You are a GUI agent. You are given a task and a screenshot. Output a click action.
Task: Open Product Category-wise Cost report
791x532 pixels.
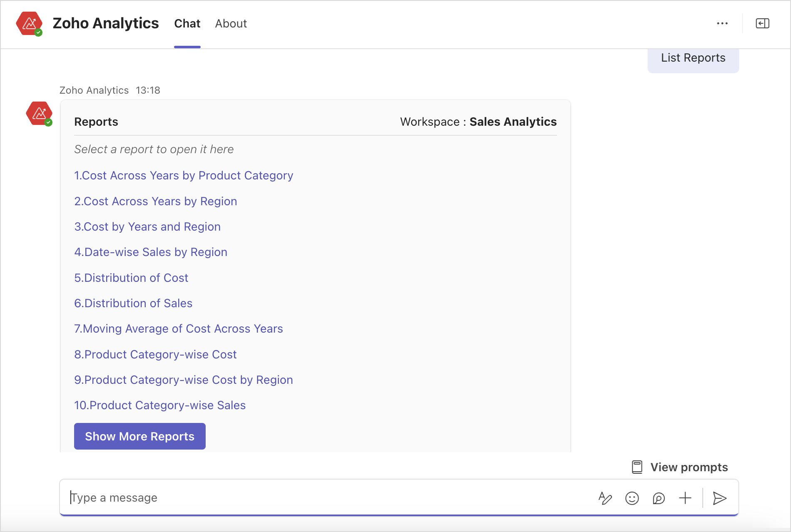(155, 355)
